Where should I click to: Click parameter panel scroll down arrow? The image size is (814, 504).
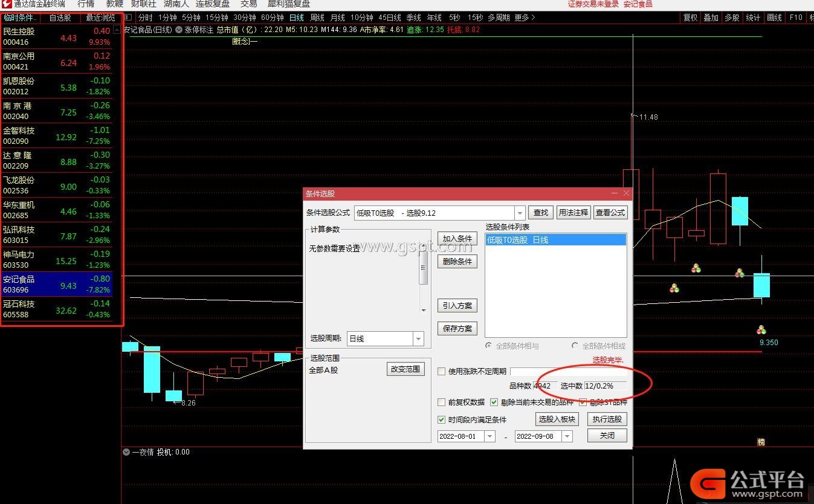tap(424, 309)
